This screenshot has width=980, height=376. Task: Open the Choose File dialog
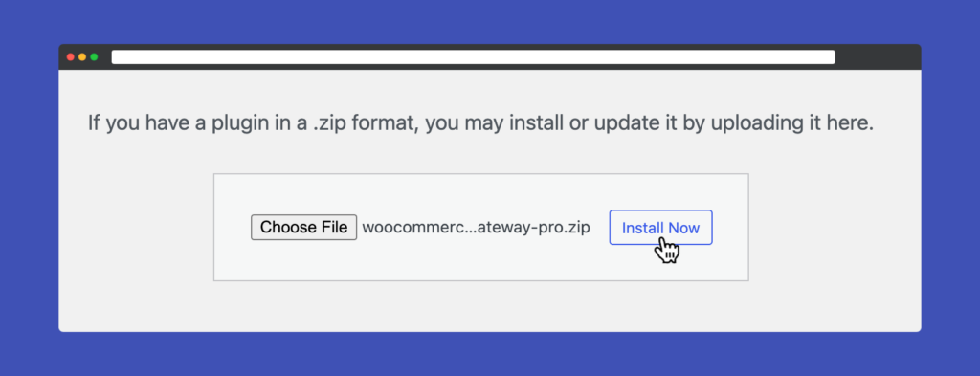(x=303, y=228)
